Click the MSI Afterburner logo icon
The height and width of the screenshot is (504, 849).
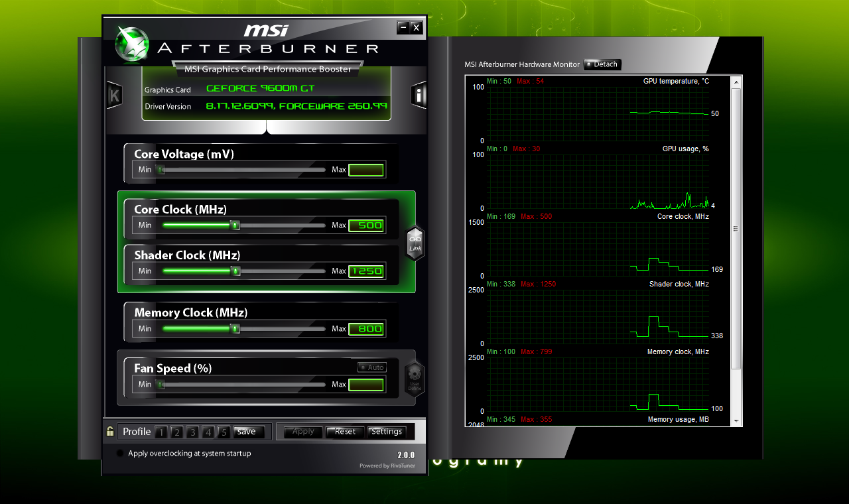133,45
